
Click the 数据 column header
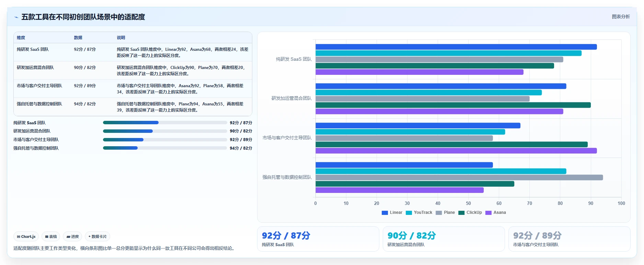(x=78, y=38)
